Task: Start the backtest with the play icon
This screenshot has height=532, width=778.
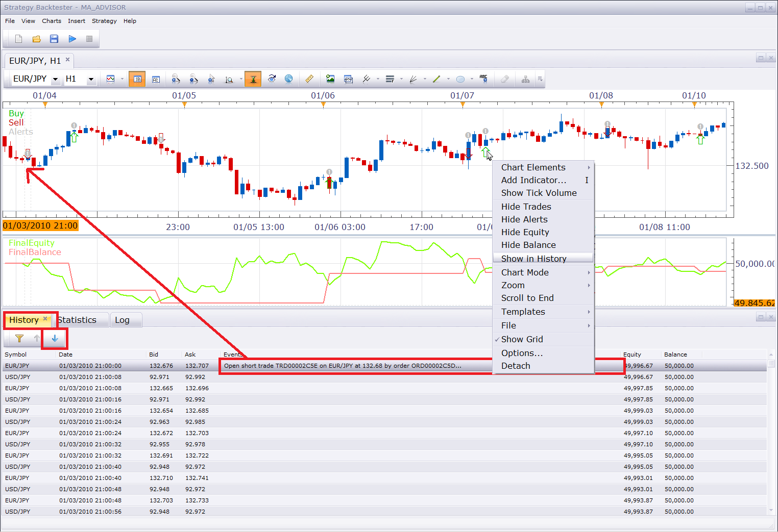Action: tap(72, 39)
